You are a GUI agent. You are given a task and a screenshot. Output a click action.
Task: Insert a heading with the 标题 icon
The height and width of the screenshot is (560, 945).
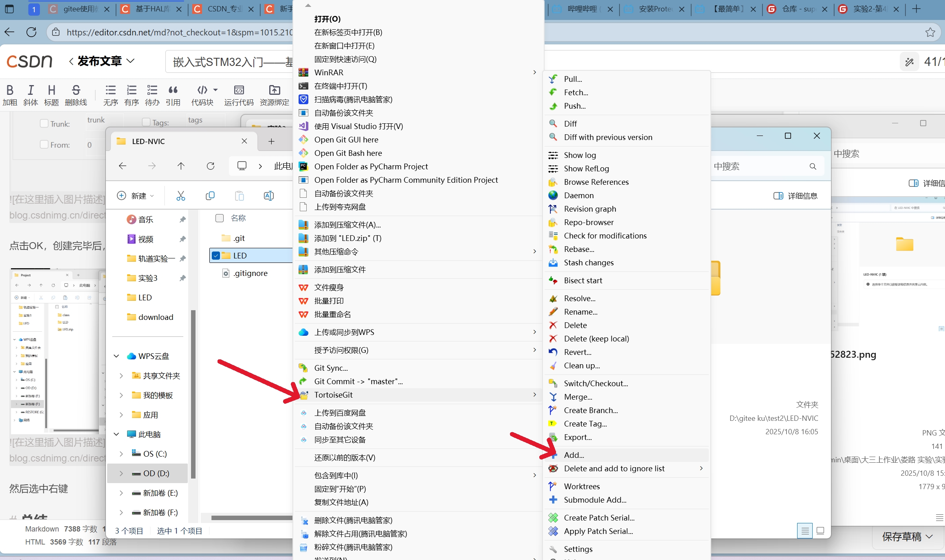tap(51, 95)
